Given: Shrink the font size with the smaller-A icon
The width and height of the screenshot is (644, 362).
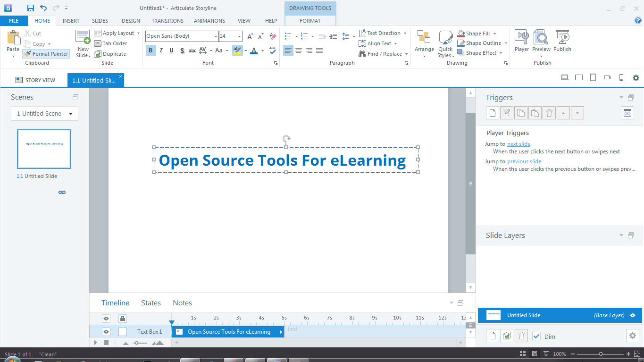Looking at the screenshot, I should point(260,36).
